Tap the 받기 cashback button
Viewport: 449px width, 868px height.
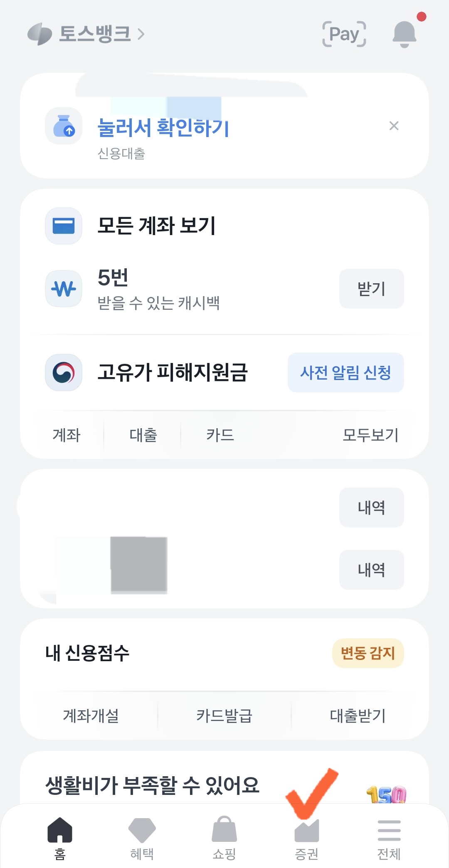[372, 289]
